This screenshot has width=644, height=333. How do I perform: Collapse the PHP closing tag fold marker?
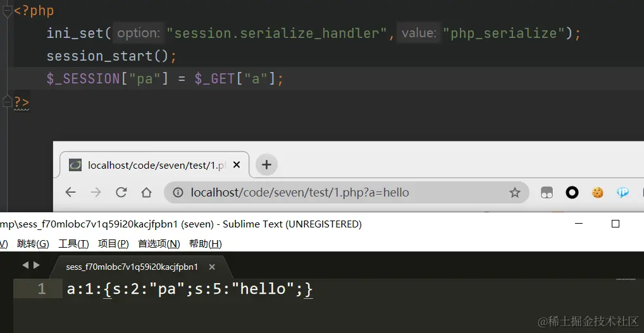coord(7,101)
